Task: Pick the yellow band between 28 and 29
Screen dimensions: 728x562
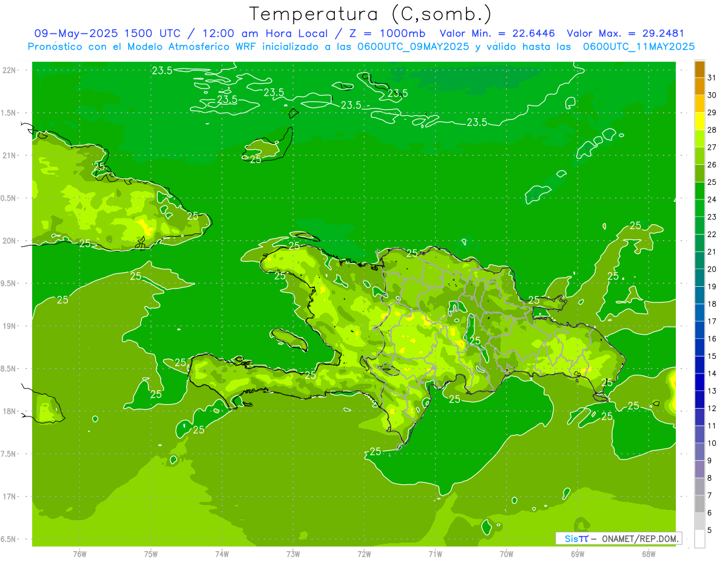Action: (699, 121)
